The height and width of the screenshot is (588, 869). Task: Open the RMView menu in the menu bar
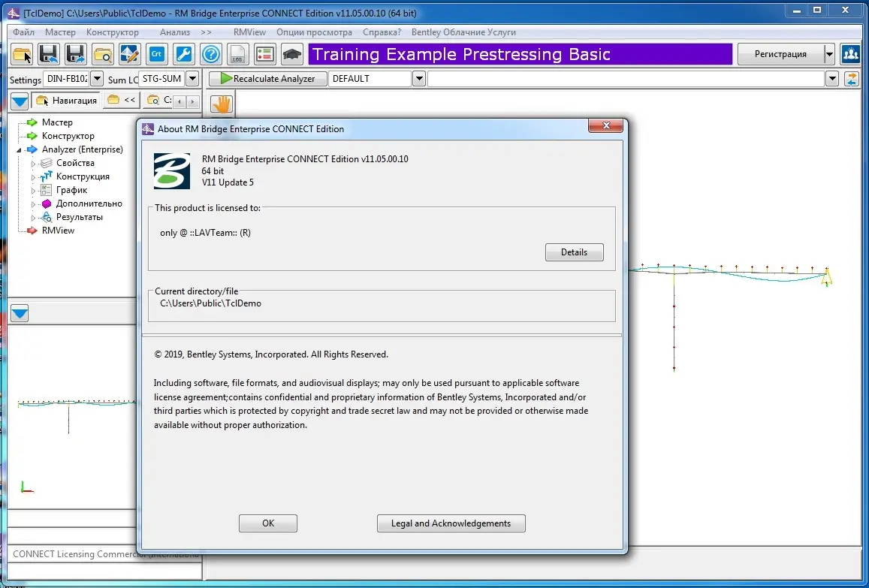(249, 32)
